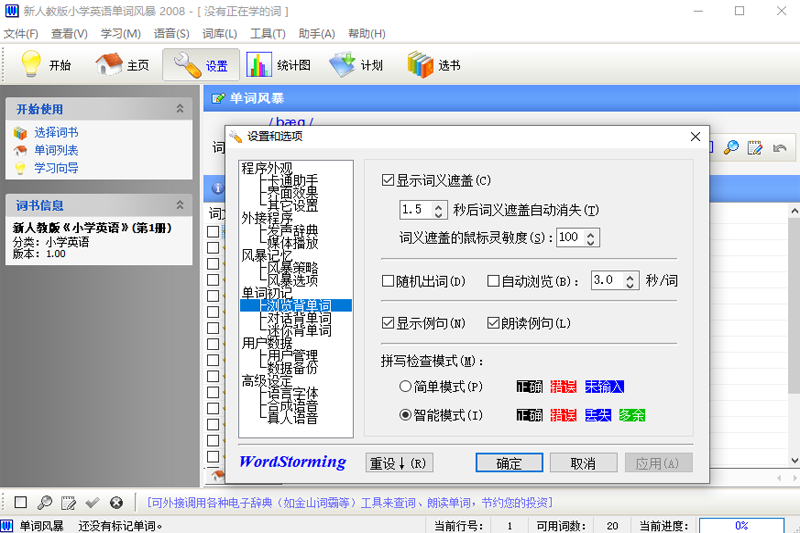Open the 词库(L) menu
Viewport: 800px width, 533px height.
tap(219, 34)
